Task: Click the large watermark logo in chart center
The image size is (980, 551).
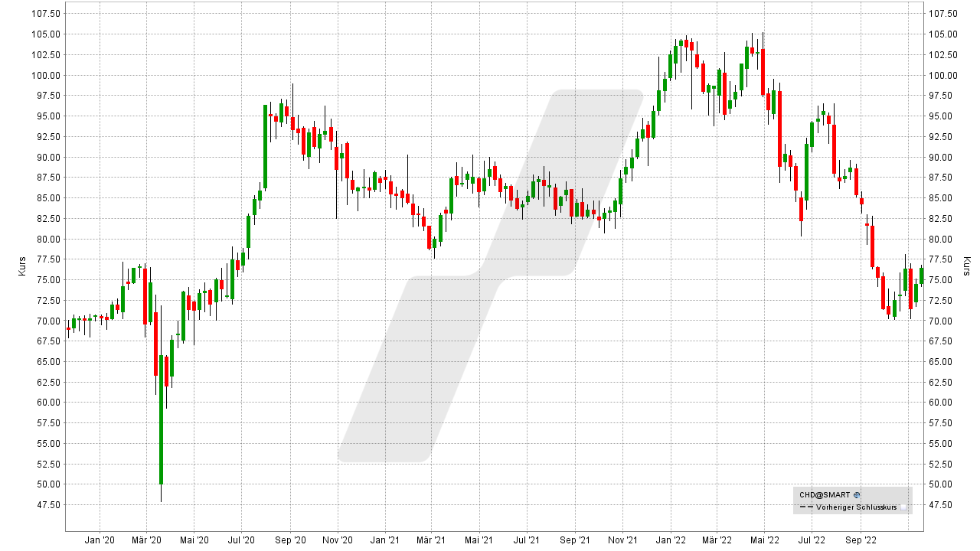Action: (x=490, y=275)
